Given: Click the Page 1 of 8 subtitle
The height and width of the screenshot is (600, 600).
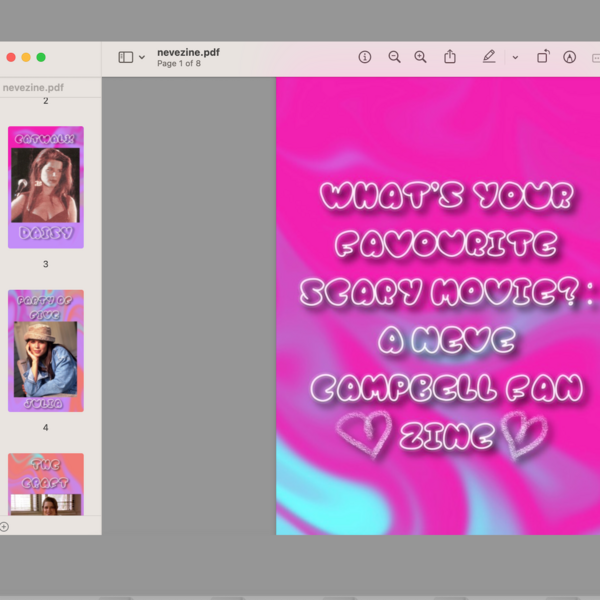Looking at the screenshot, I should click(179, 64).
